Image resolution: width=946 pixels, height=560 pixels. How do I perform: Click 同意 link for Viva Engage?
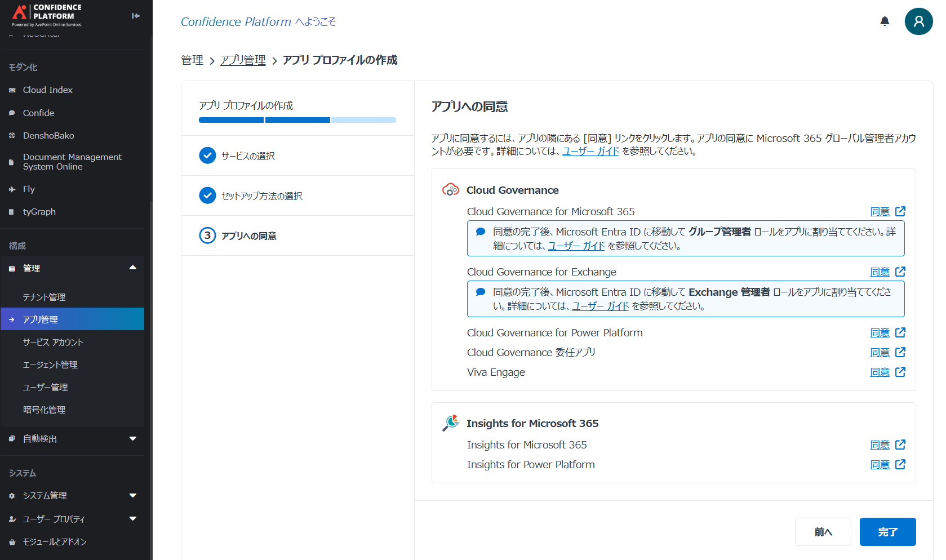coord(880,372)
